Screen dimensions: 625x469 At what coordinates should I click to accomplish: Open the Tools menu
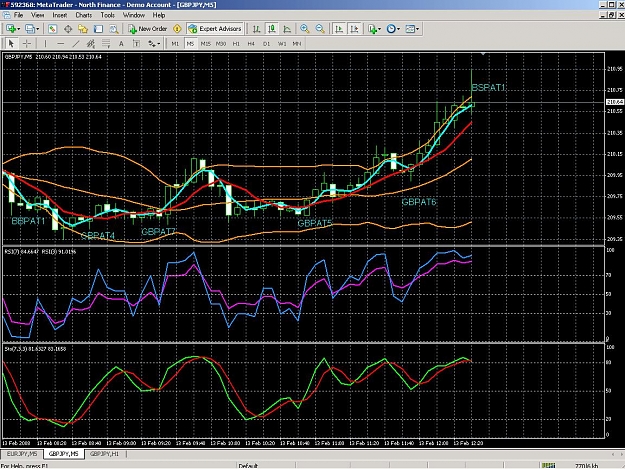(x=107, y=15)
